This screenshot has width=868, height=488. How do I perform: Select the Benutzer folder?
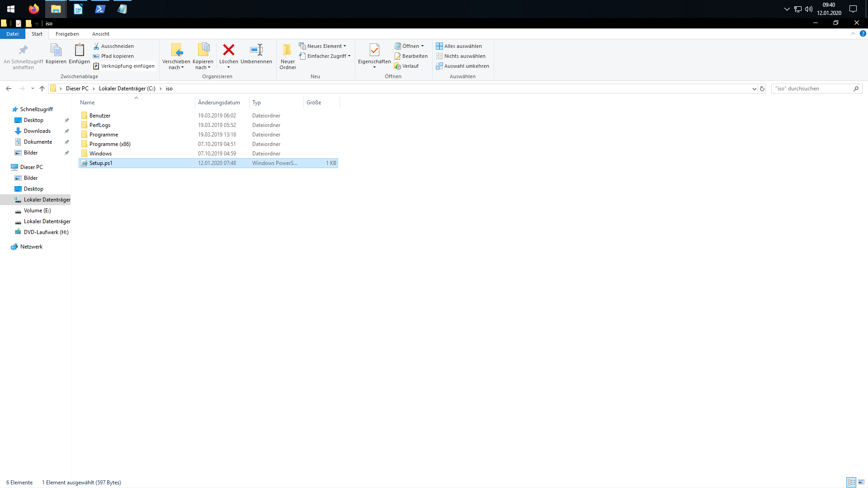[x=208, y=116]
